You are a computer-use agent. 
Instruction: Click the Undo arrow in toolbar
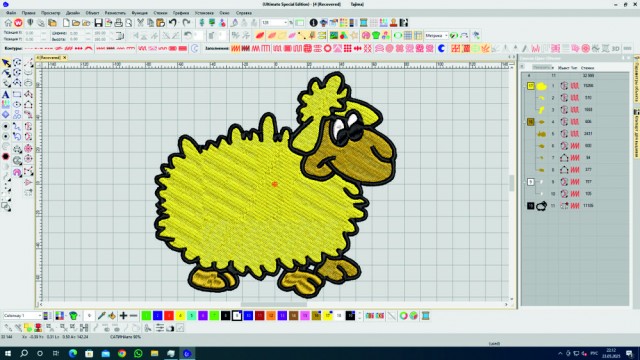click(x=173, y=23)
